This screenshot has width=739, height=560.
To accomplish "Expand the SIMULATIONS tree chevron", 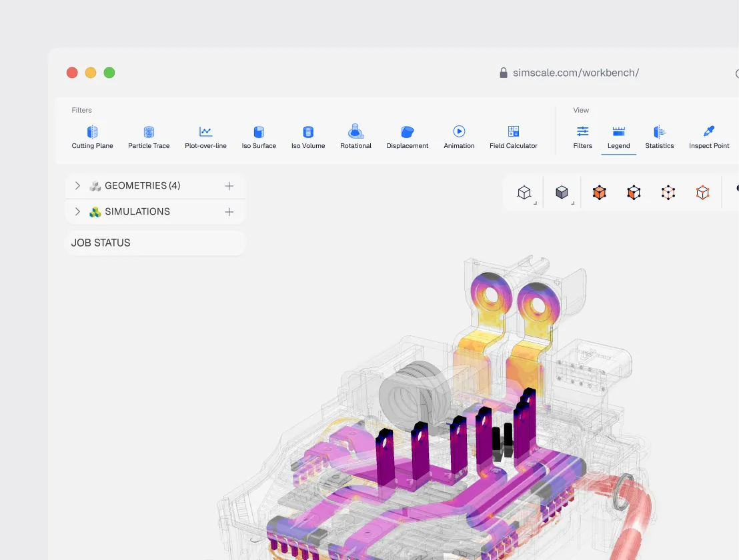I will 78,211.
